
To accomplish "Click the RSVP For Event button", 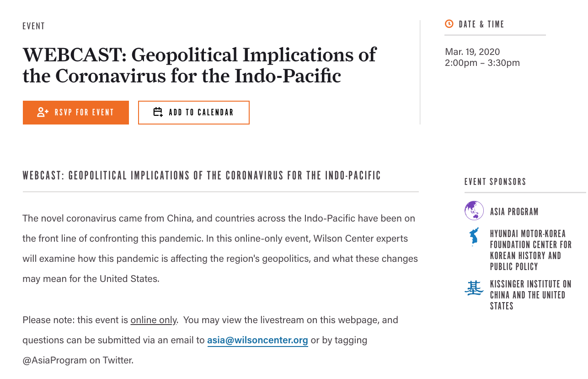I will 76,113.
